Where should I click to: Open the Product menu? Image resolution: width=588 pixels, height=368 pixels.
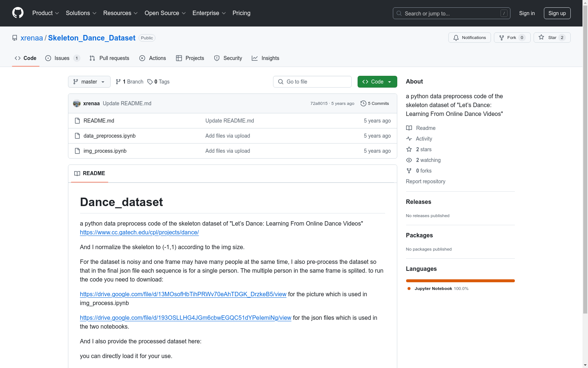point(46,13)
